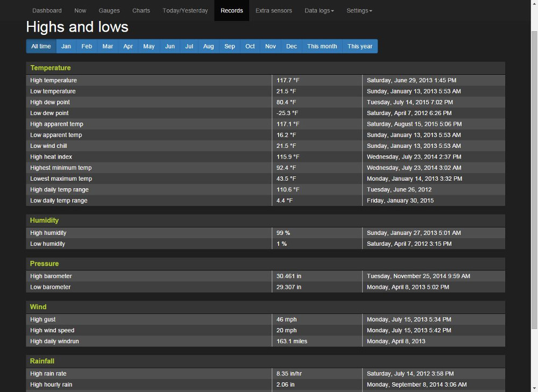Open the Dashboard page

click(47, 11)
